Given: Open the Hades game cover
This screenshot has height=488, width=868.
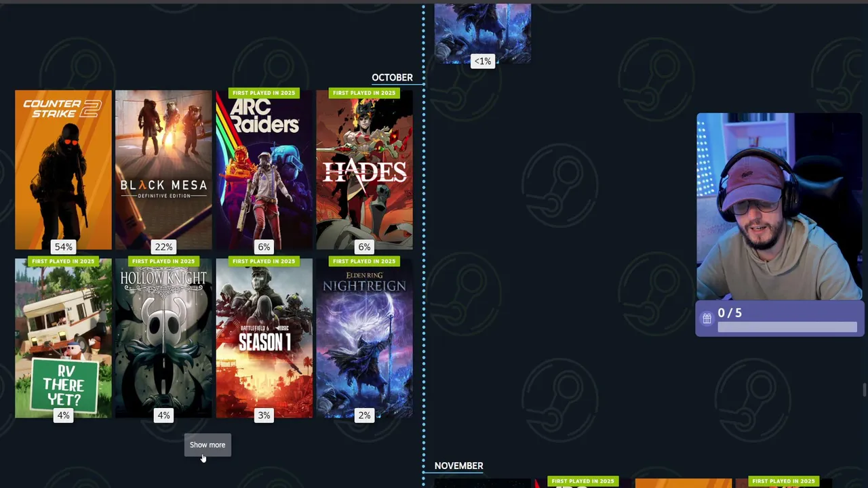Looking at the screenshot, I should coord(364,169).
